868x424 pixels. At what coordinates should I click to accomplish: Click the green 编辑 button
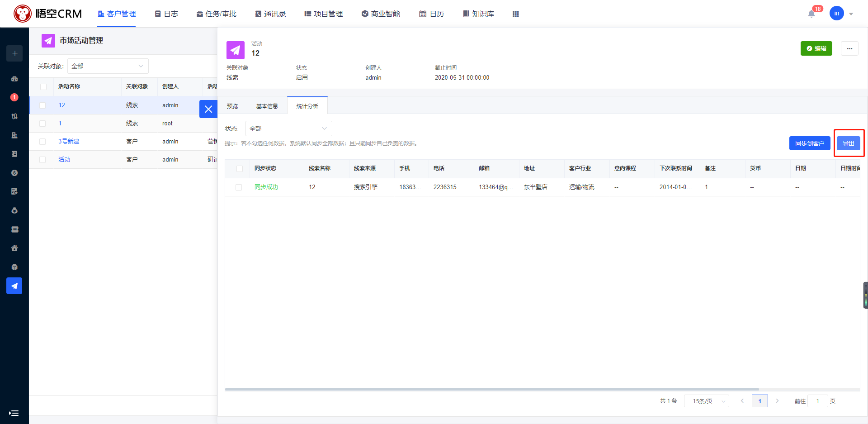point(816,48)
